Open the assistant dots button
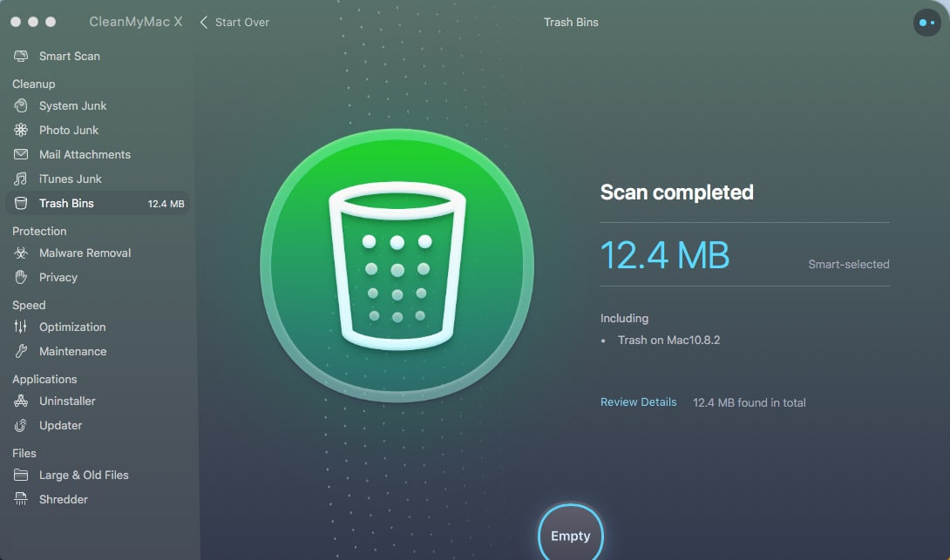Image resolution: width=950 pixels, height=560 pixels. tap(927, 23)
